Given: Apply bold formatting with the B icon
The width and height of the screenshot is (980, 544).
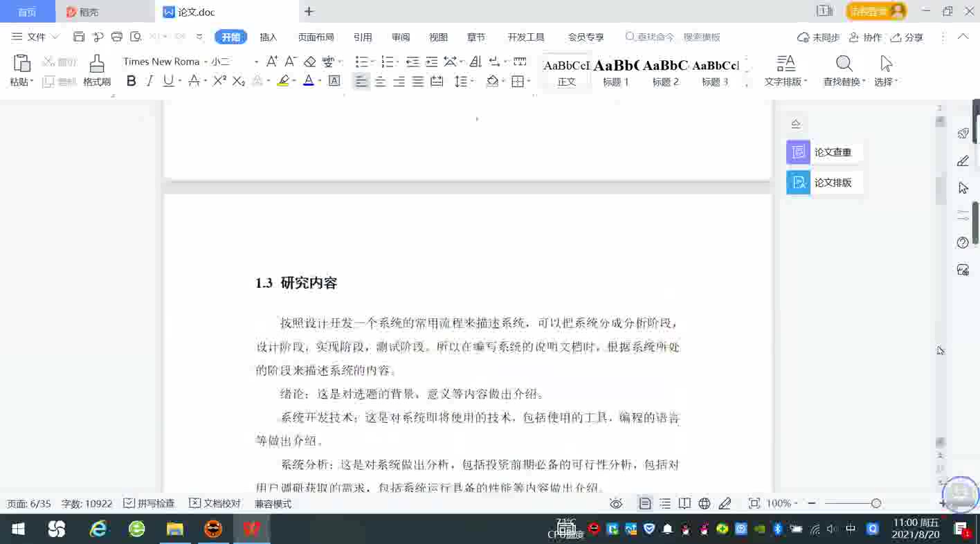Looking at the screenshot, I should point(131,81).
